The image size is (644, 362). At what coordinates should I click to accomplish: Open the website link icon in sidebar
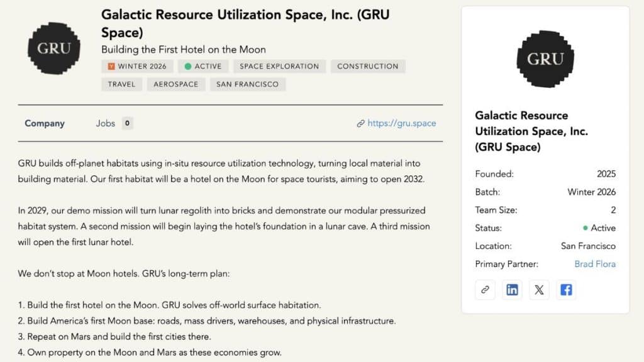pos(485,290)
